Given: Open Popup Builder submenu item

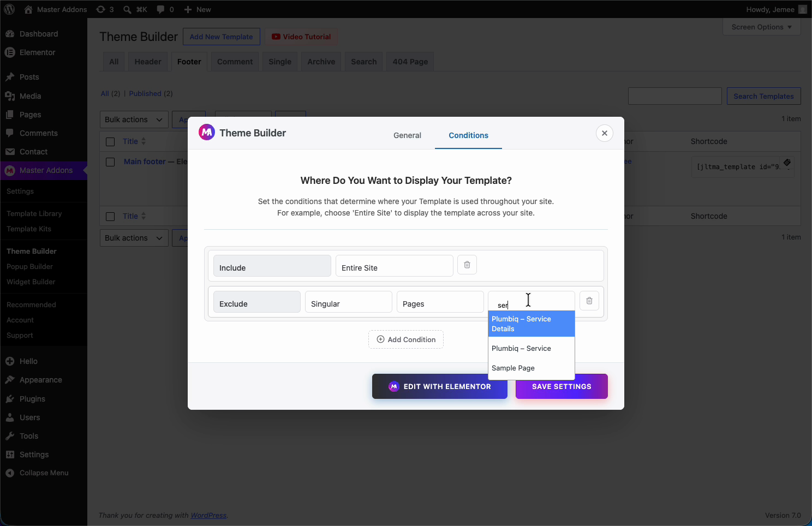Looking at the screenshot, I should pyautogui.click(x=30, y=266).
